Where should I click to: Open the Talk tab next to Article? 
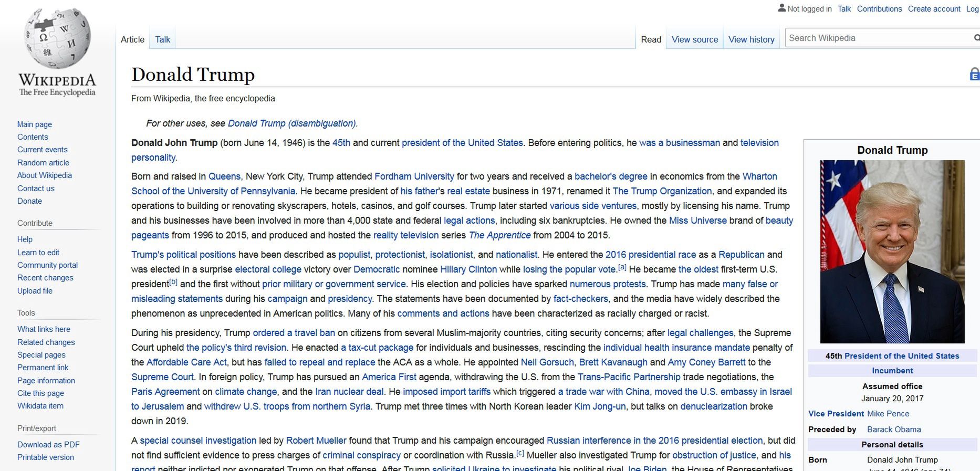coord(162,39)
